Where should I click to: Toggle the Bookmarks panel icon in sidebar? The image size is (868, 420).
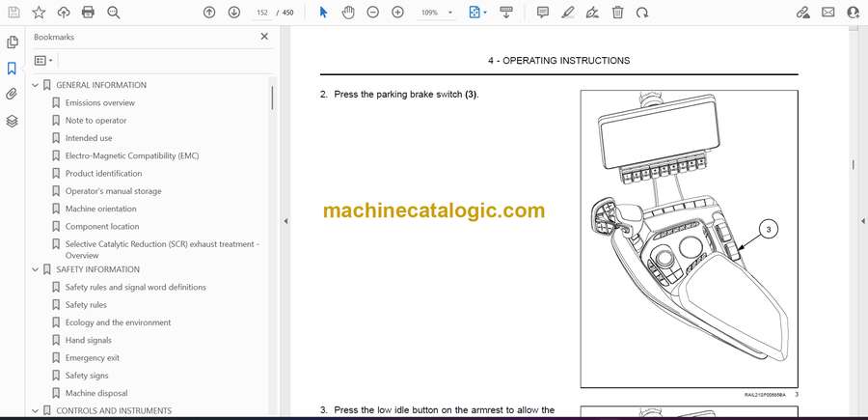[12, 69]
